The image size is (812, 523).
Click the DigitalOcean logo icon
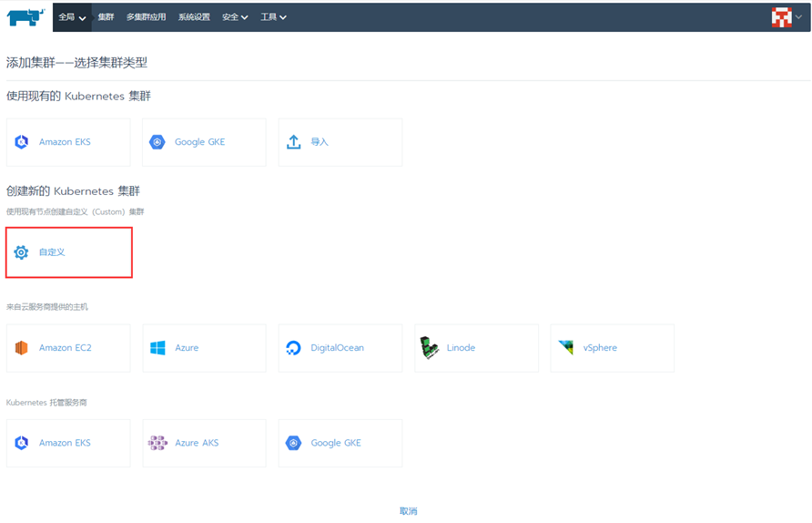point(294,348)
